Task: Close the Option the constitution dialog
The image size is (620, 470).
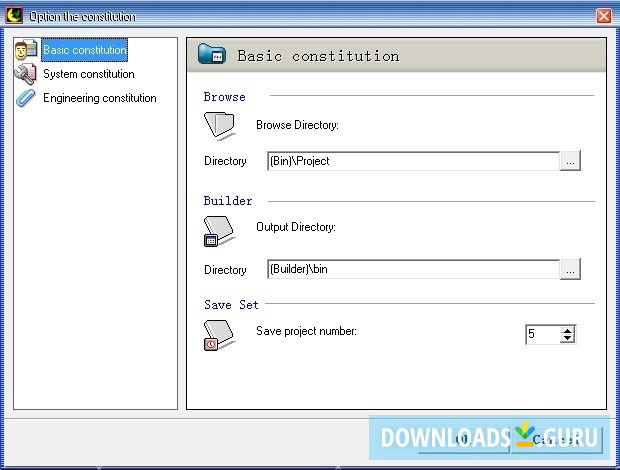Action: [603, 16]
